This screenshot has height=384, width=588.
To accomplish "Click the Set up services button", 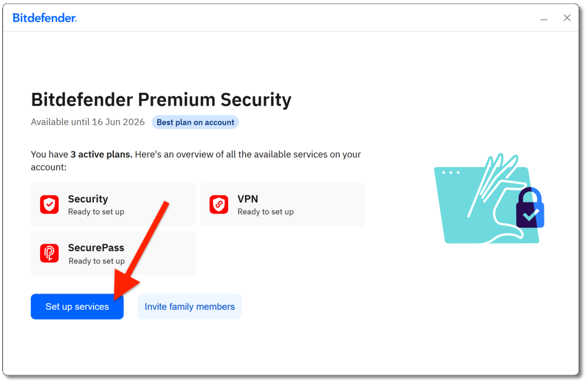I will pos(77,306).
